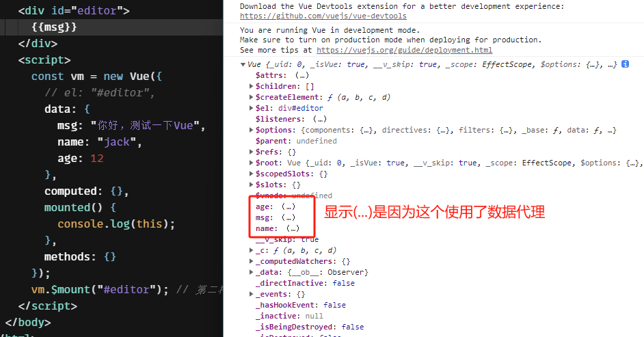Expand the _data Observer entry
The width and height of the screenshot is (644, 337).
point(251,272)
